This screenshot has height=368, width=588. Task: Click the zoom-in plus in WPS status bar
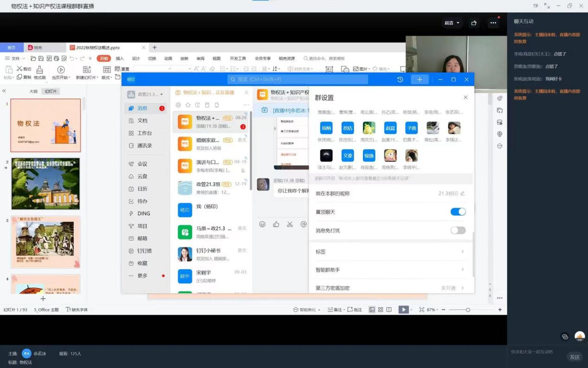500,310
